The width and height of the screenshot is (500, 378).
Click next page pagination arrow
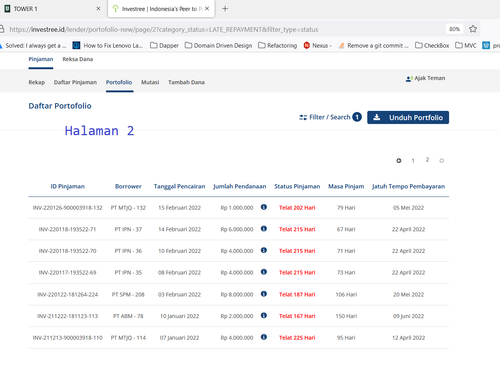[x=442, y=161]
